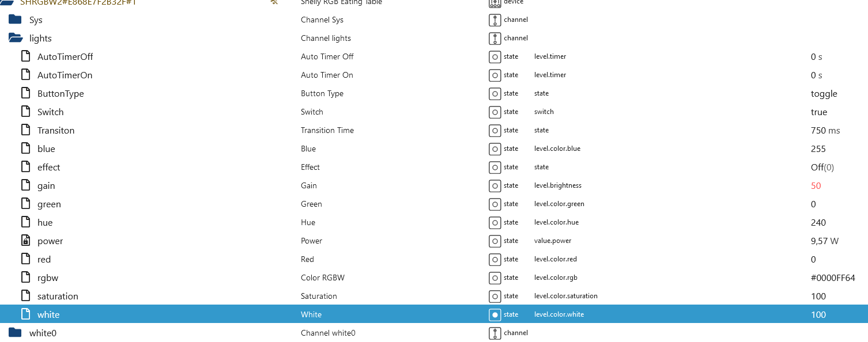Collapse the open lights folder
Screen dimensions: 868x342
click(x=16, y=38)
